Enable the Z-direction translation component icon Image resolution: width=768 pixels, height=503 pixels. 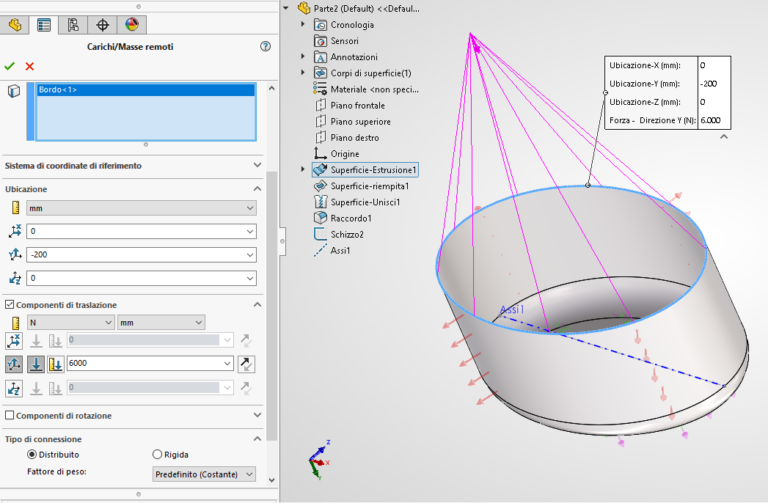click(x=14, y=387)
